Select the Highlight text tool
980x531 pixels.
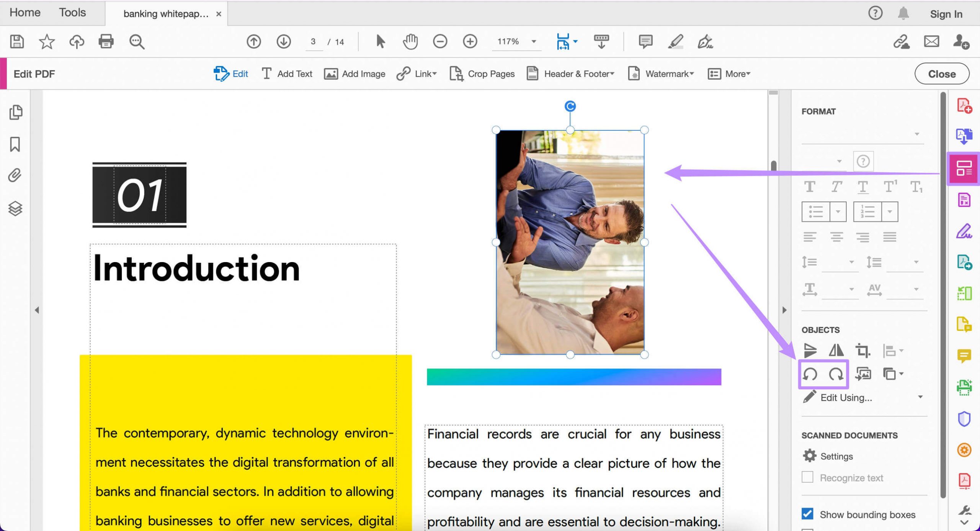[675, 41]
